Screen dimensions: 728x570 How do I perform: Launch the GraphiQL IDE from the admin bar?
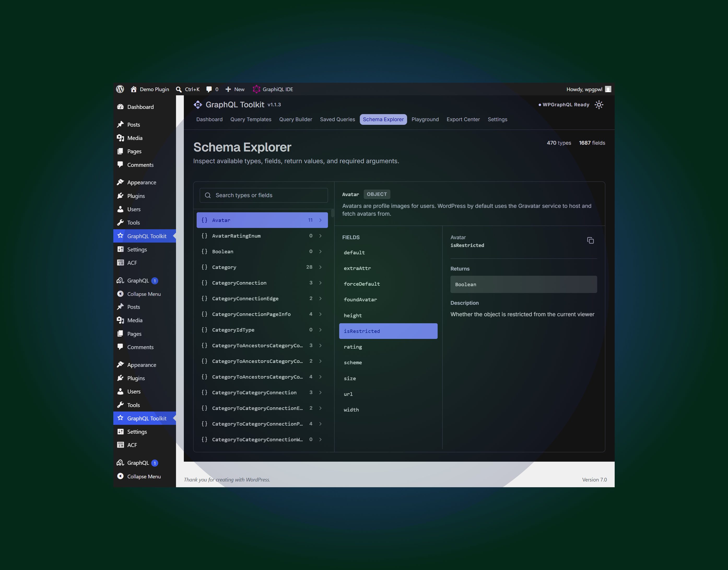(x=273, y=89)
